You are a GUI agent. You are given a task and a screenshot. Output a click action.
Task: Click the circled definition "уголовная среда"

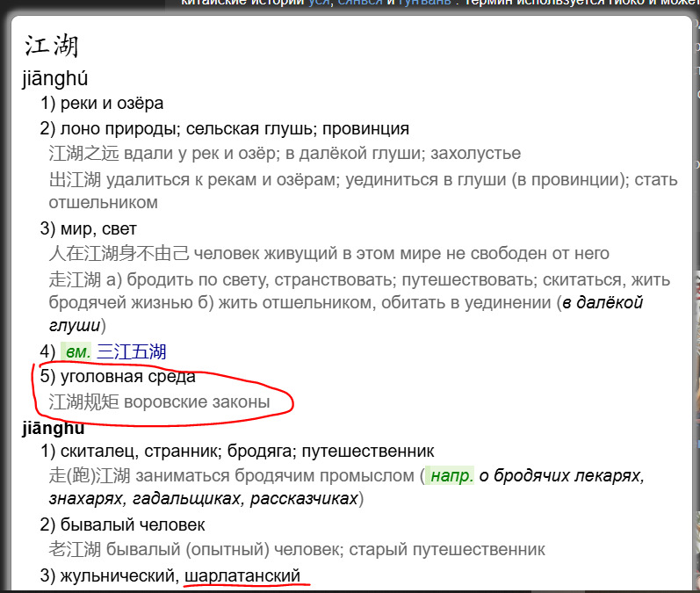click(x=127, y=378)
